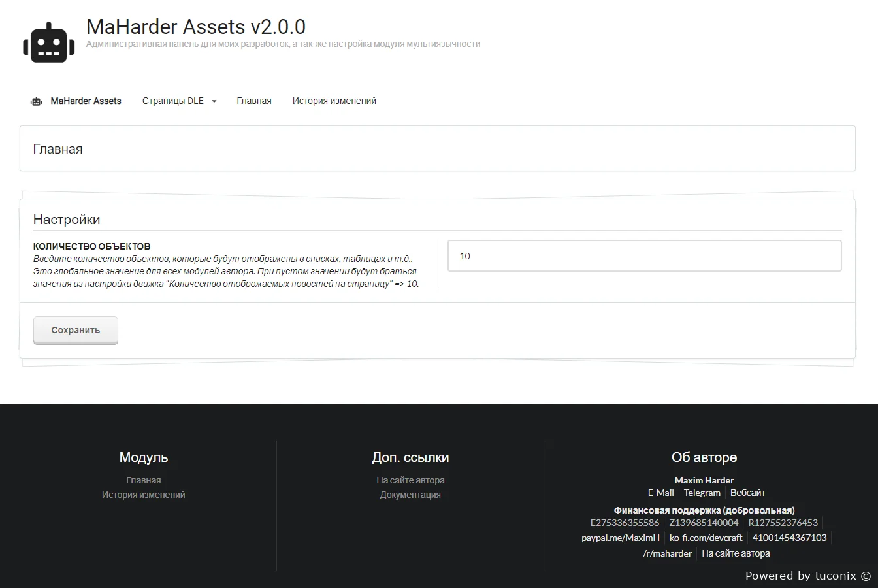Visit На сайте автора under Доп. ссылки
Screen dimensions: 878x588
click(x=410, y=480)
